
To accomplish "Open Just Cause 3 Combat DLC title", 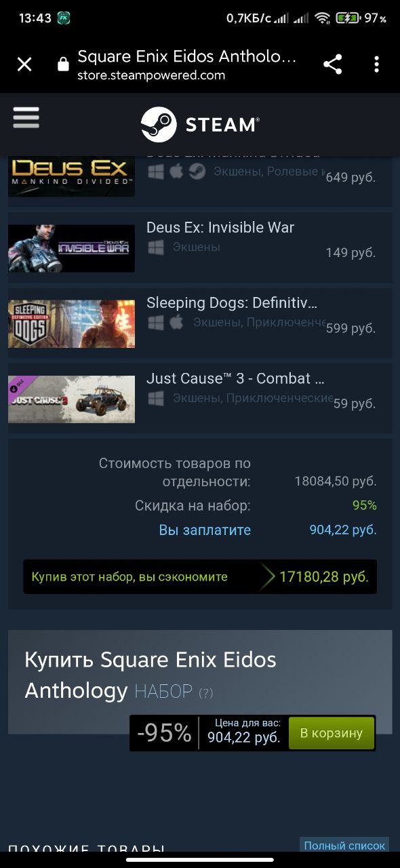I will click(x=235, y=378).
